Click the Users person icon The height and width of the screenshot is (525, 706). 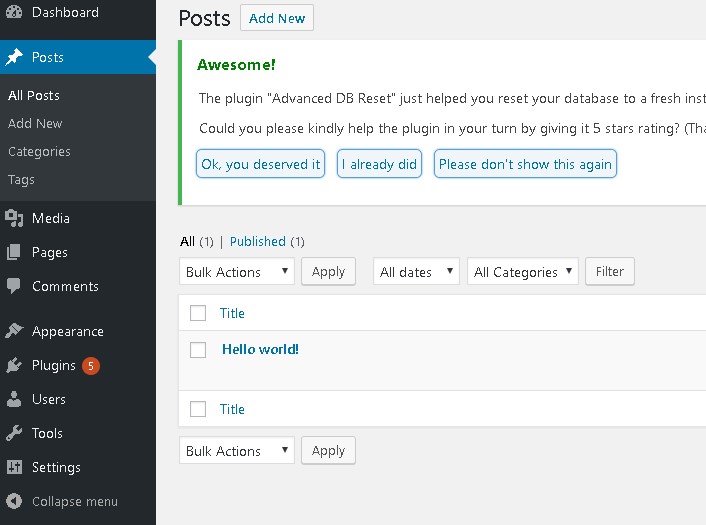point(14,399)
